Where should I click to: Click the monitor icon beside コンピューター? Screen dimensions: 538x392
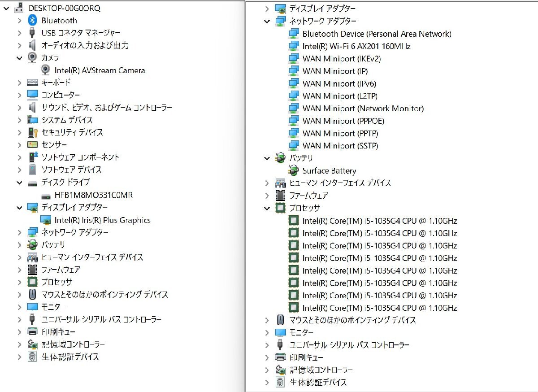point(32,95)
